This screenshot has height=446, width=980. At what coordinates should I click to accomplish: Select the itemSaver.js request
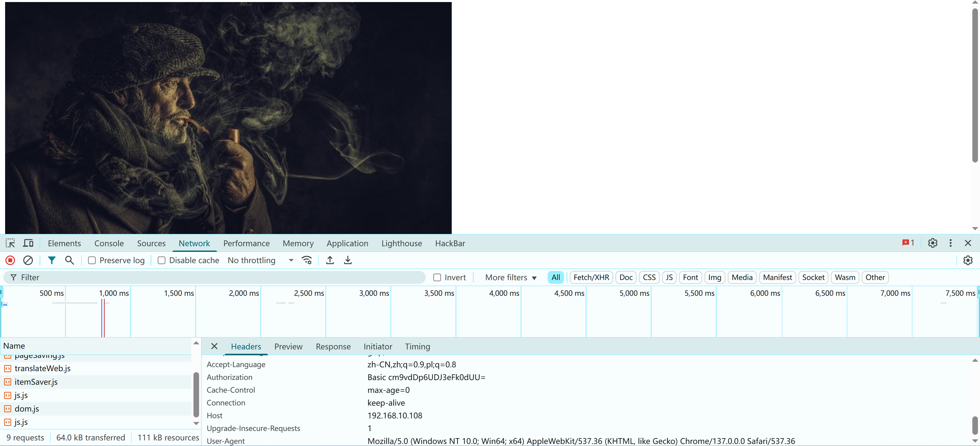click(x=96, y=382)
